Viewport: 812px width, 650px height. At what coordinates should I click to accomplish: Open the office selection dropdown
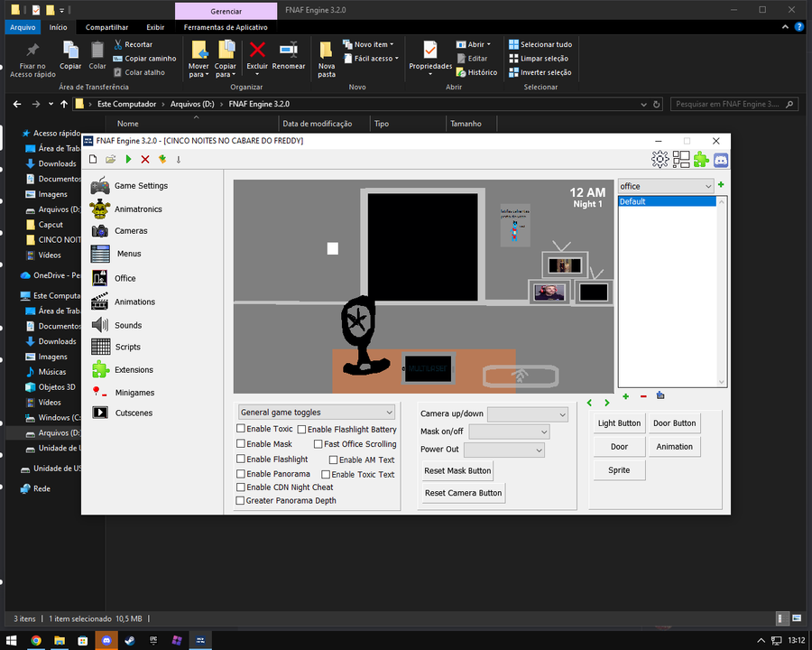pos(666,186)
